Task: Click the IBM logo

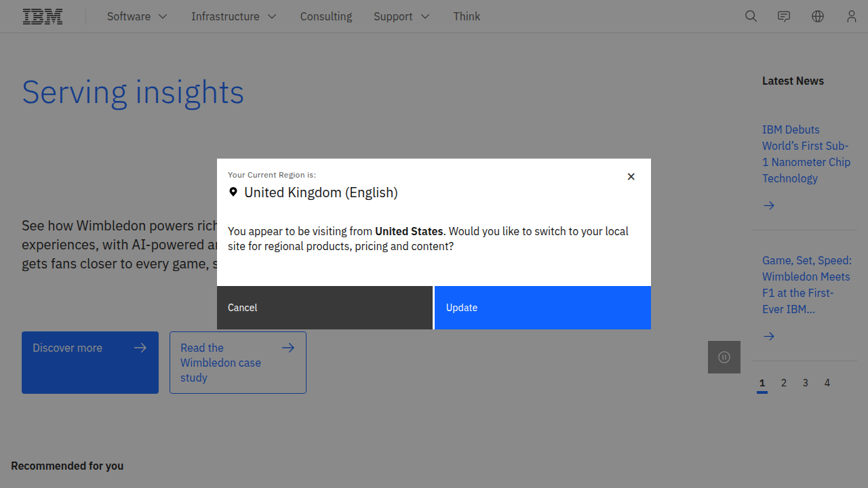Action: coord(43,16)
